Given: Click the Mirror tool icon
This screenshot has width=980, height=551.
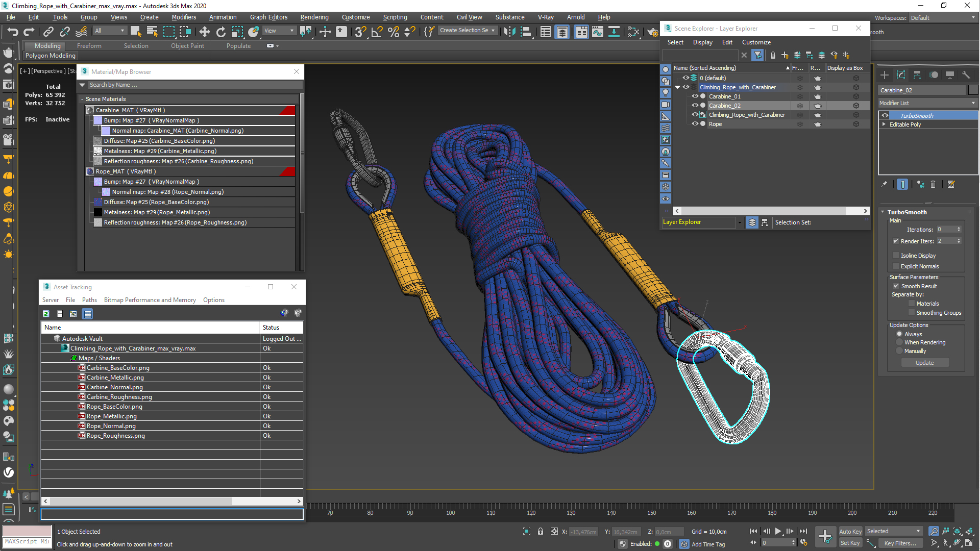Looking at the screenshot, I should [x=509, y=32].
